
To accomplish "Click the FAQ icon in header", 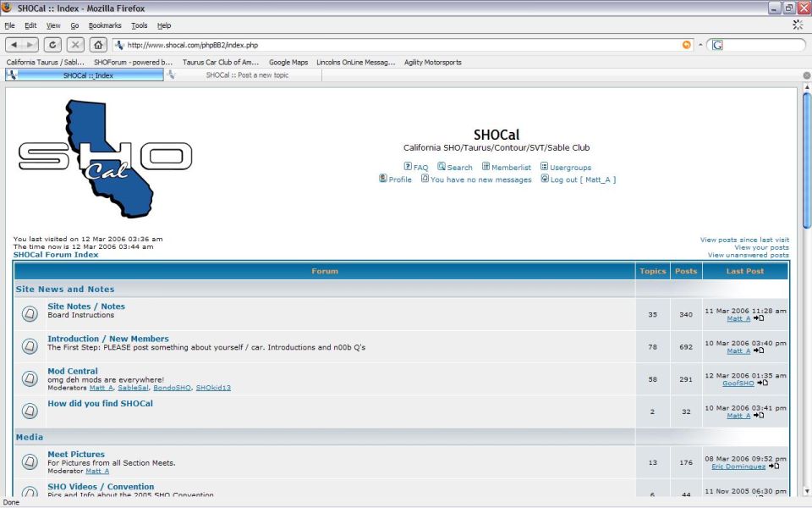I will 408,167.
